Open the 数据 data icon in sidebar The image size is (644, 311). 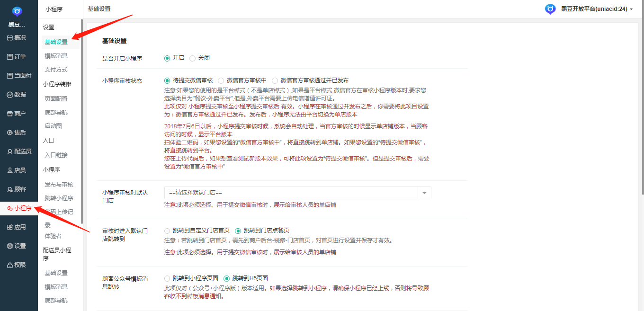(x=10, y=95)
